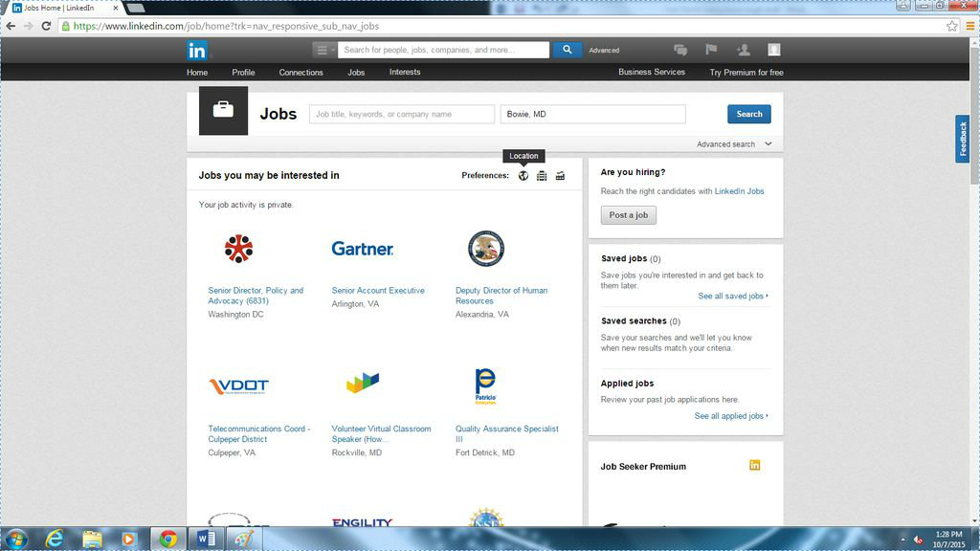The width and height of the screenshot is (980, 551).
Task: Go to Home in navigation bar
Action: point(197,73)
